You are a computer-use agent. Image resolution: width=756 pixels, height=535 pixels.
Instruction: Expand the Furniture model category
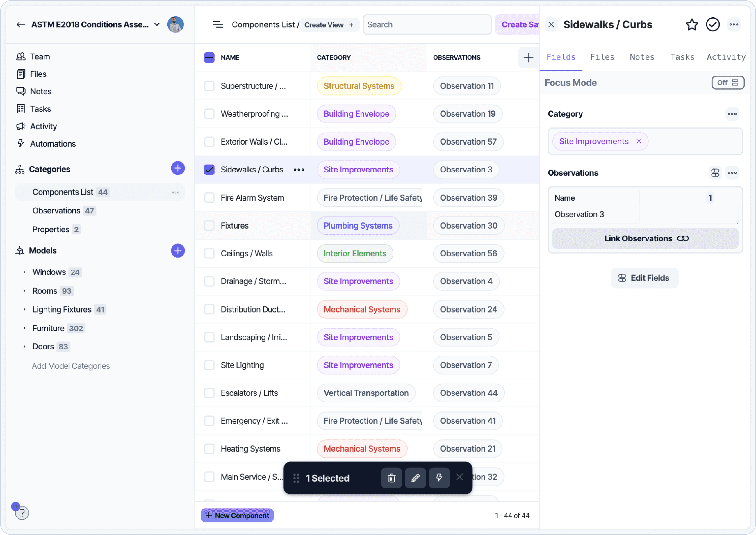coord(24,328)
